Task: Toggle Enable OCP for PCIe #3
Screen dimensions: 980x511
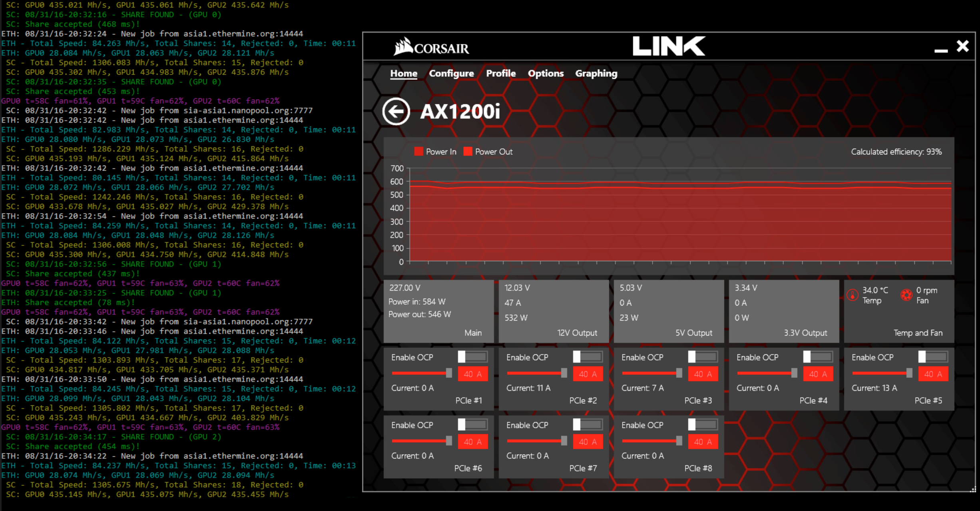Action: coord(703,356)
